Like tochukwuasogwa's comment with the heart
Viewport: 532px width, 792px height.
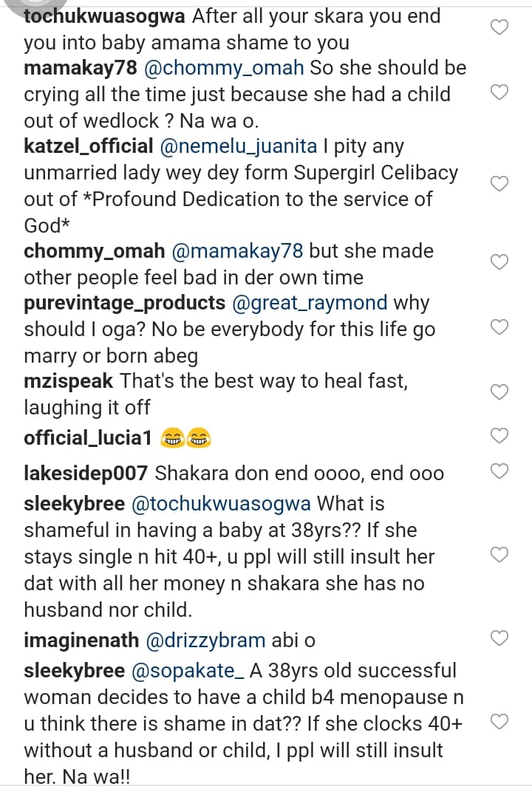pos(500,28)
